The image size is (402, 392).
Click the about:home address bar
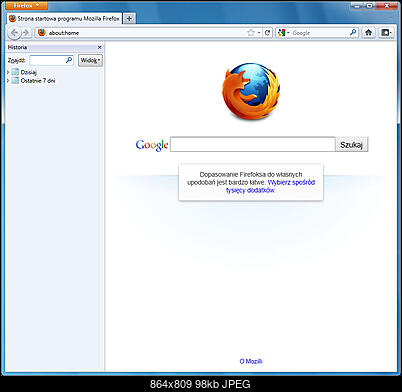click(147, 33)
